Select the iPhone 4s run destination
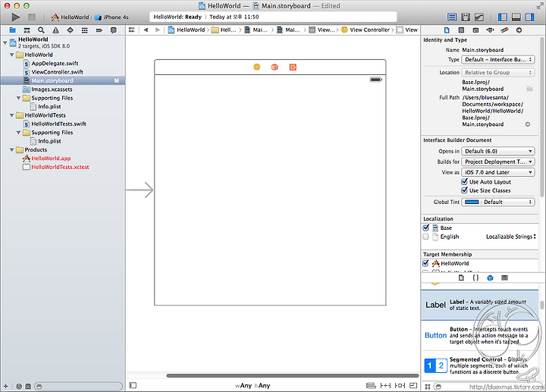This screenshot has width=546, height=392. (112, 17)
